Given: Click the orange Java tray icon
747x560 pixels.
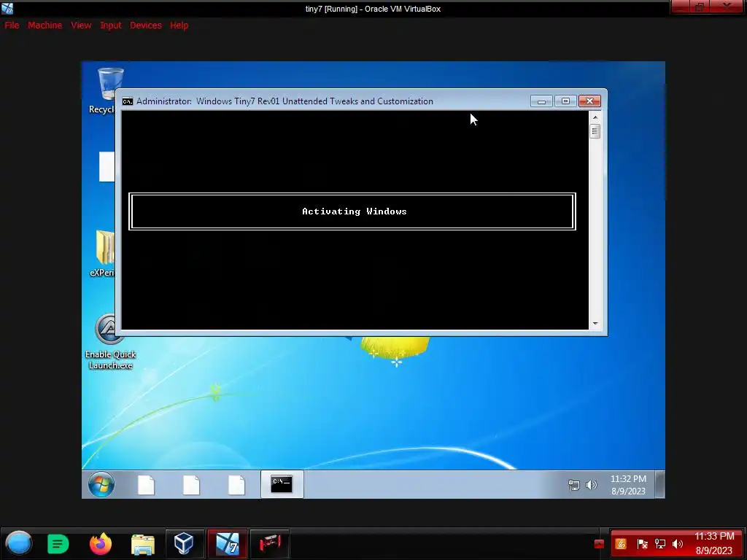Looking at the screenshot, I should (621, 544).
